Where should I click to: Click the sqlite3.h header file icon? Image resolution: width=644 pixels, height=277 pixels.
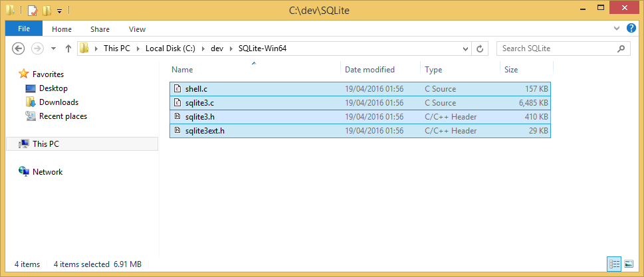point(177,116)
